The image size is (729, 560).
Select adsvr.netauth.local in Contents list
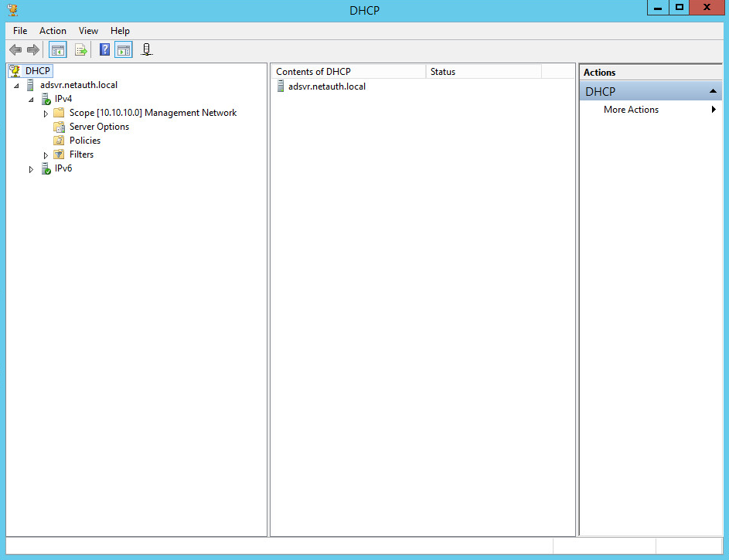tap(326, 87)
